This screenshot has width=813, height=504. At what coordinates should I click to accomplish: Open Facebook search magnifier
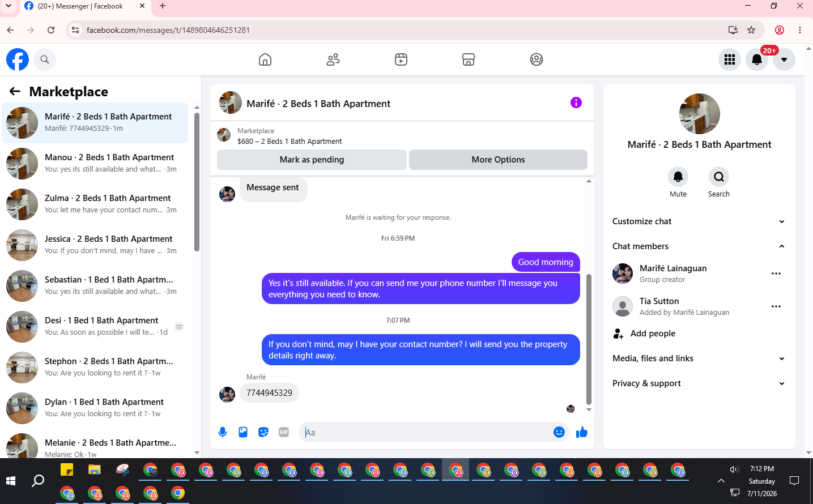click(45, 59)
